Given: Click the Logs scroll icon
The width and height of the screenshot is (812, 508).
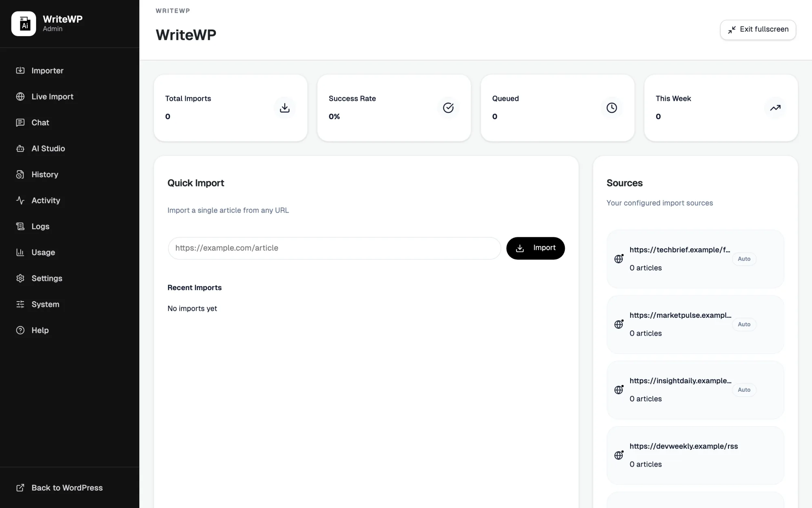Looking at the screenshot, I should [x=20, y=226].
